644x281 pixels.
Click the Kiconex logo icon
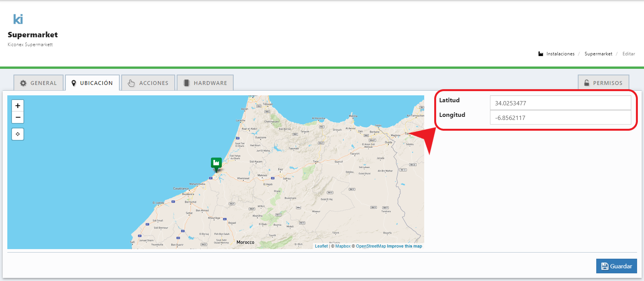18,19
